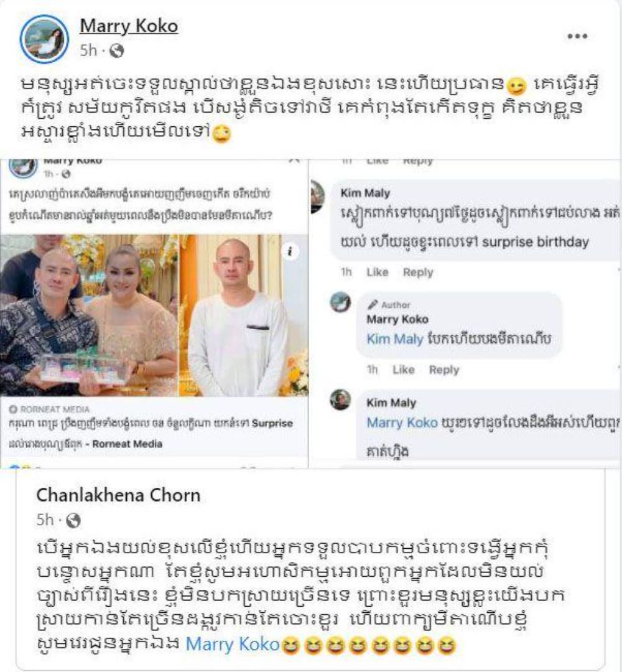This screenshot has width=622, height=672.
Task: Open Kim Maly's avatar on first comment
Action: (x=317, y=196)
